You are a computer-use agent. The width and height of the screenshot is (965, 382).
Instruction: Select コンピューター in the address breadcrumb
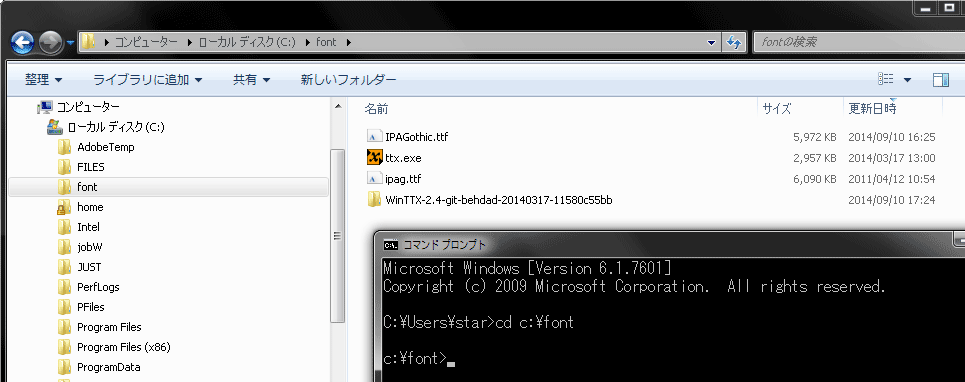click(146, 42)
